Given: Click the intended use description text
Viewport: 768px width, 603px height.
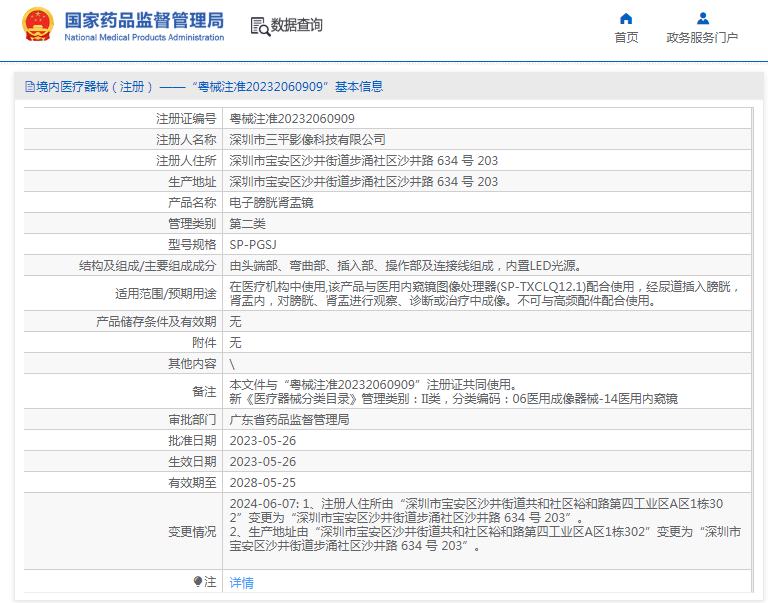Looking at the screenshot, I should [484, 293].
